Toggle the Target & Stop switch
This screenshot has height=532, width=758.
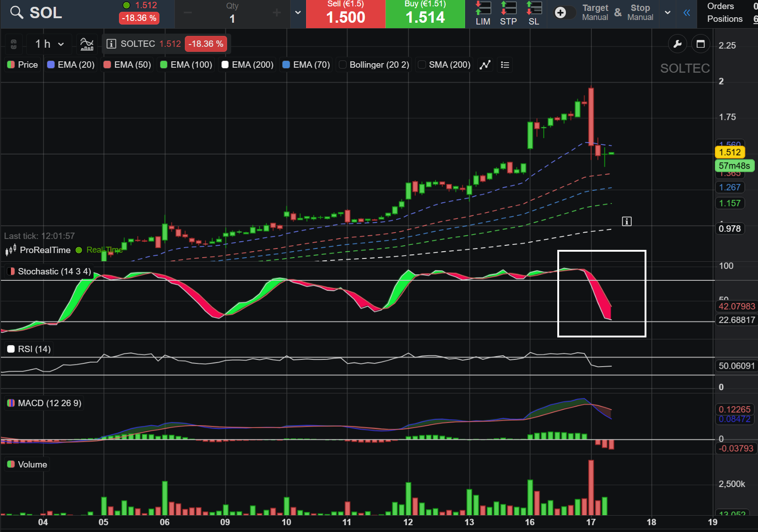[563, 13]
